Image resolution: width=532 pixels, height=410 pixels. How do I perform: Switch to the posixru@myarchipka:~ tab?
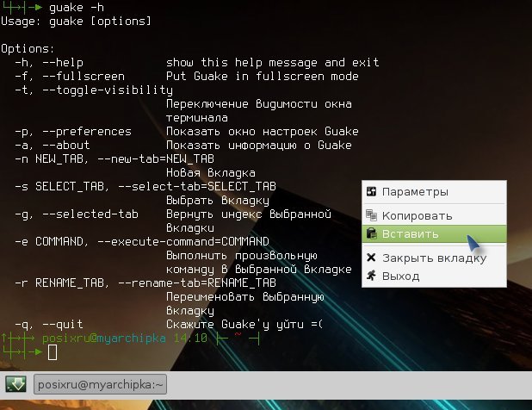(x=100, y=384)
